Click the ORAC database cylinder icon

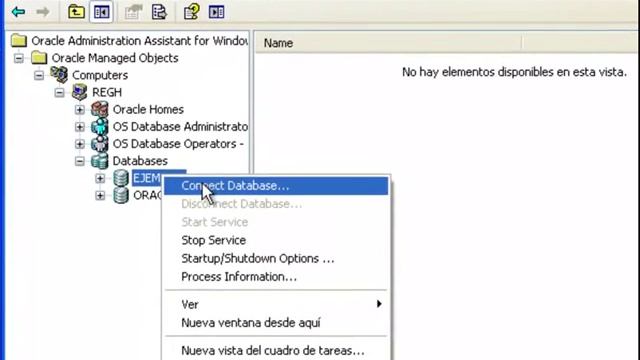[121, 195]
